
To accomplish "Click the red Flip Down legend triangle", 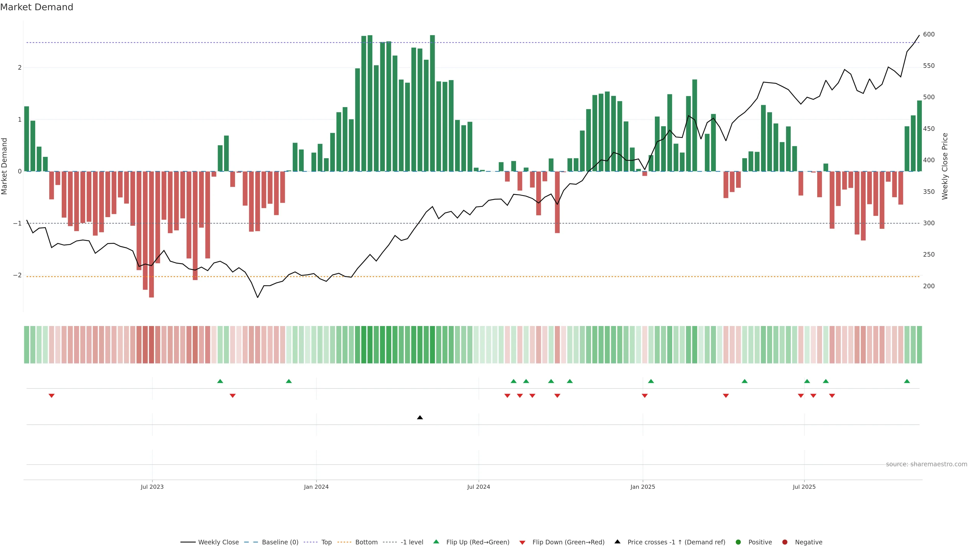I will coord(522,542).
